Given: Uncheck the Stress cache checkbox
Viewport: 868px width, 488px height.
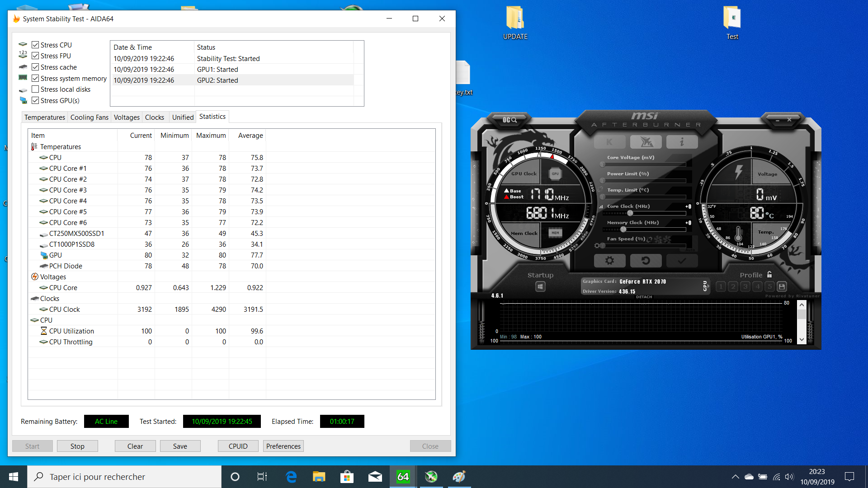Looking at the screenshot, I should 35,67.
